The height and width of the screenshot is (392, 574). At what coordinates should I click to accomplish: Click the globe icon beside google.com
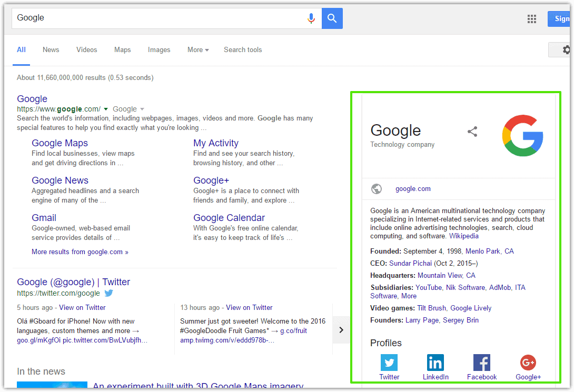377,188
